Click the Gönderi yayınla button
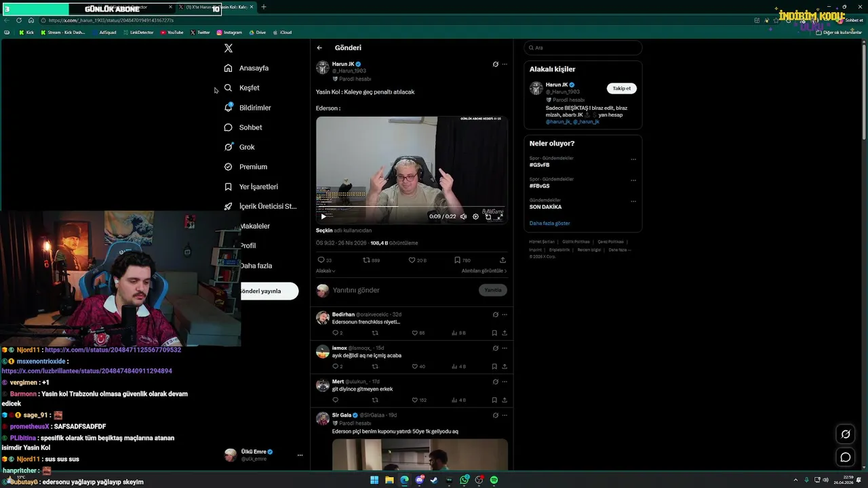The width and height of the screenshot is (868, 488). [269, 291]
